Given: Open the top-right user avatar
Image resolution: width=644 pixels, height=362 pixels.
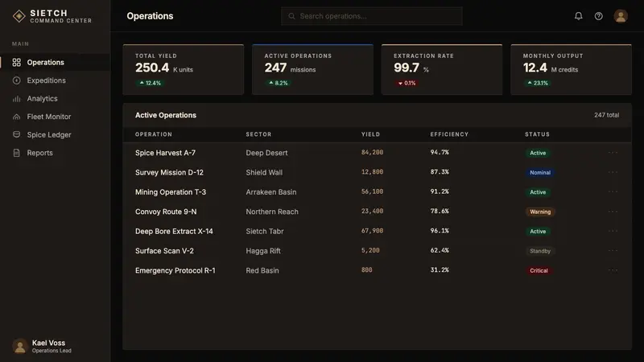Looking at the screenshot, I should [x=621, y=16].
